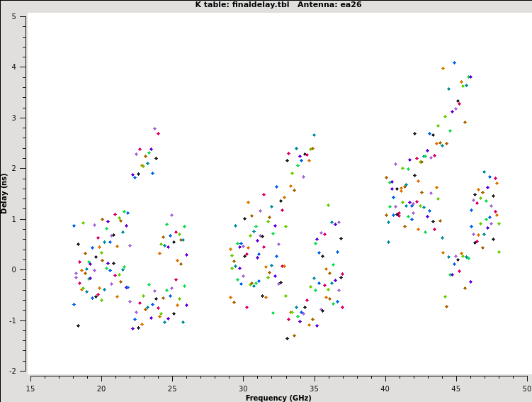The width and height of the screenshot is (532, 402).
Task: Select the orange data point at 4 ns
Action: click(443, 69)
